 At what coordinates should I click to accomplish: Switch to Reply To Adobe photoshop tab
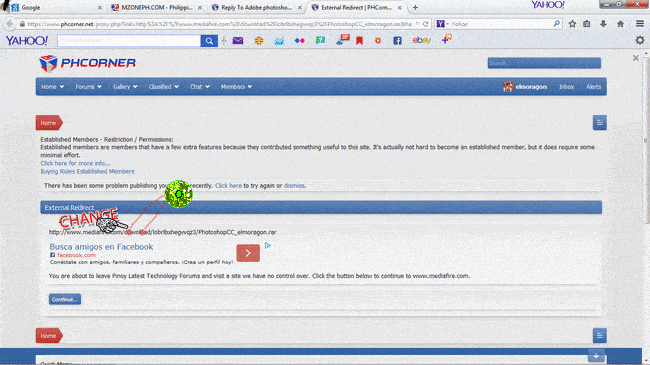pos(255,7)
